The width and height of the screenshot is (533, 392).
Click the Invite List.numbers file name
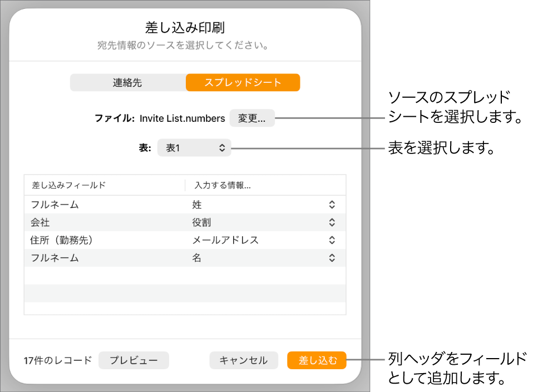coord(184,118)
